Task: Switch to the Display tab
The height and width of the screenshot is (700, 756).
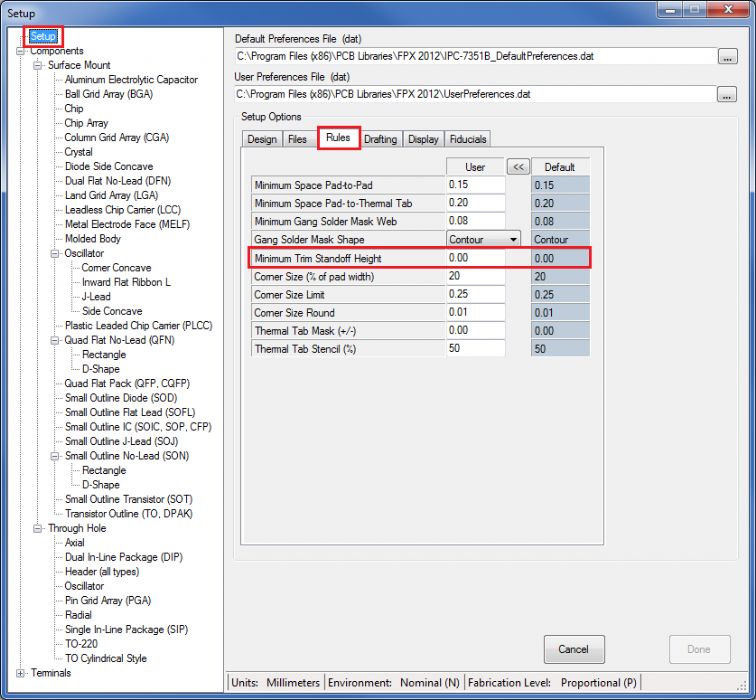Action: coord(423,139)
